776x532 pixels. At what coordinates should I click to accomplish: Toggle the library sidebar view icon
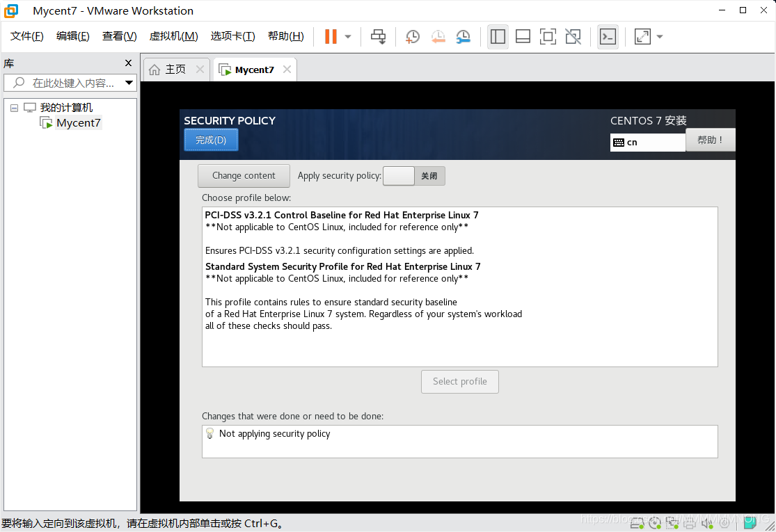point(498,37)
